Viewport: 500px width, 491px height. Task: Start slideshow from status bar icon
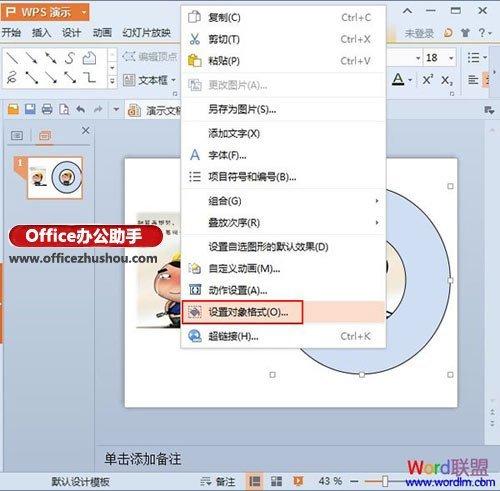(x=298, y=481)
